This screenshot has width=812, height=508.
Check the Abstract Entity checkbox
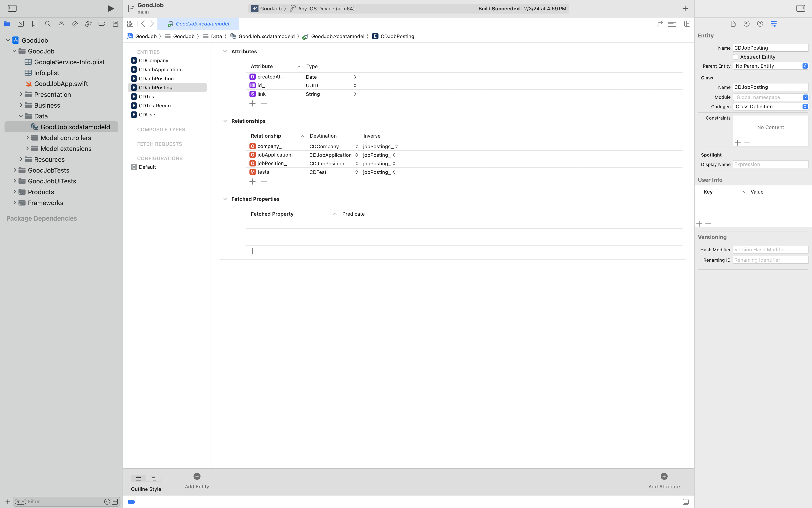[x=736, y=57]
